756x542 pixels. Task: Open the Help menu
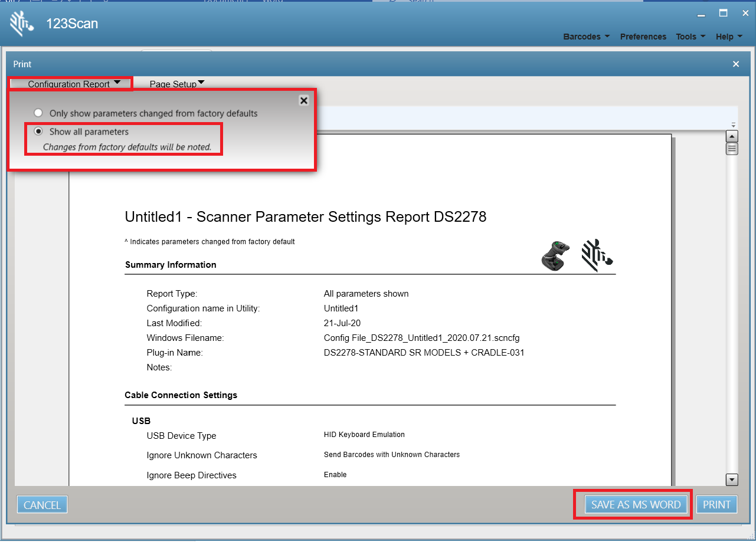click(x=728, y=37)
